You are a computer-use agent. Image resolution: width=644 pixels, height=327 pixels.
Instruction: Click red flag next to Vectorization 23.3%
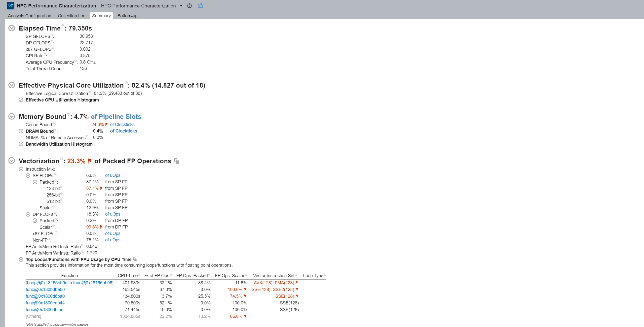pyautogui.click(x=90, y=161)
